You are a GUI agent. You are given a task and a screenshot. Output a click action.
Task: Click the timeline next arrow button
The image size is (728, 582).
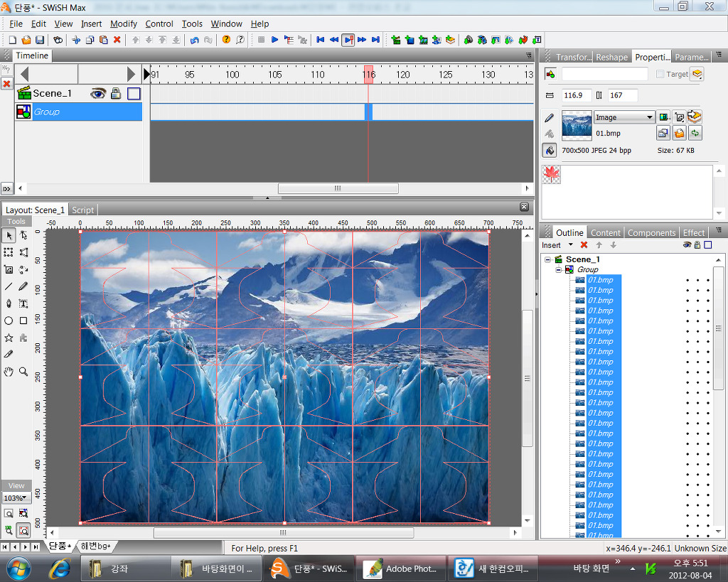pos(131,74)
